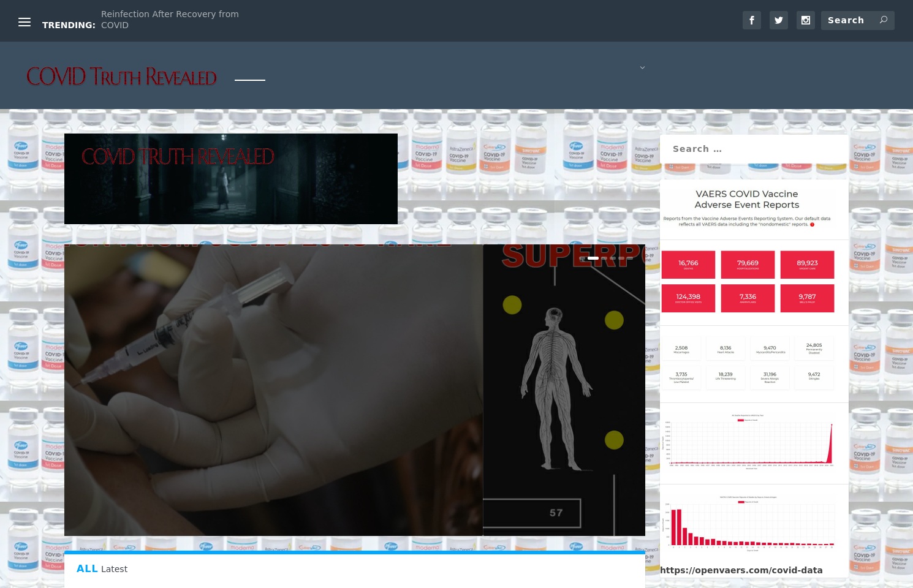Open the hamburger menu icon
The width and height of the screenshot is (913, 588).
click(x=25, y=22)
